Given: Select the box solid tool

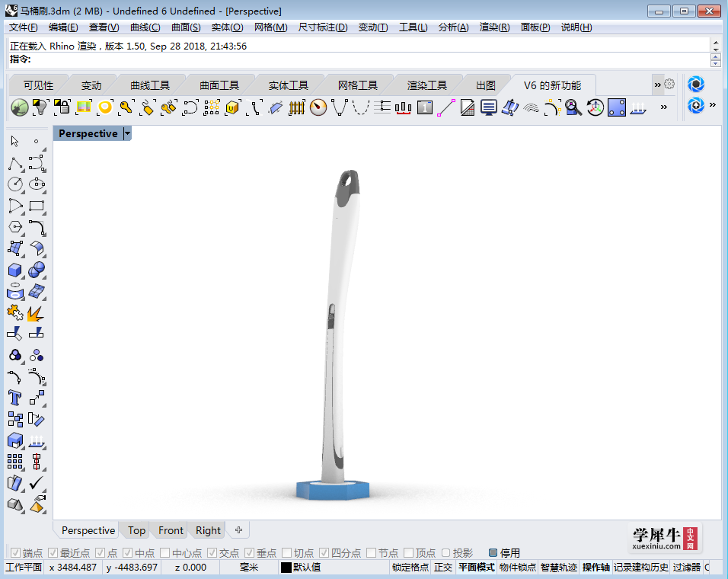Looking at the screenshot, I should click(x=15, y=270).
